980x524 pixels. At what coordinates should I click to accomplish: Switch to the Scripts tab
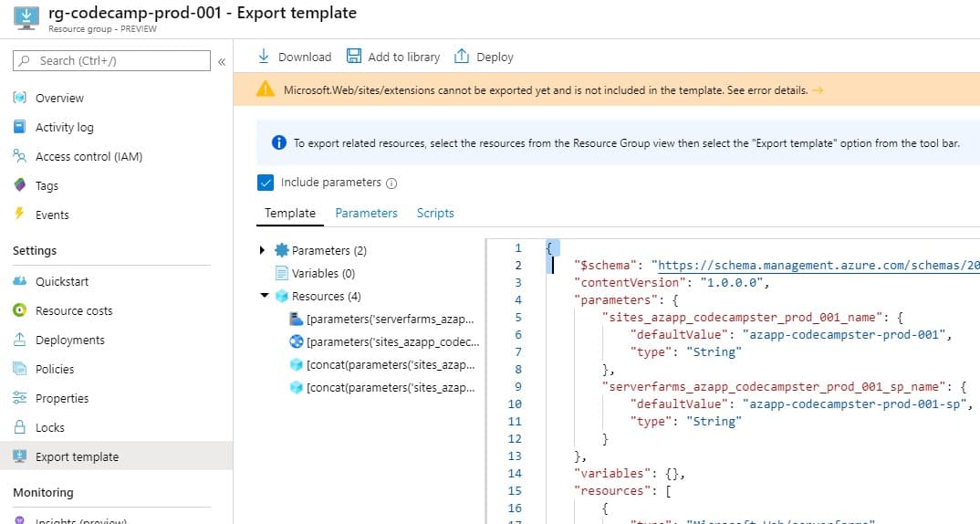click(435, 213)
